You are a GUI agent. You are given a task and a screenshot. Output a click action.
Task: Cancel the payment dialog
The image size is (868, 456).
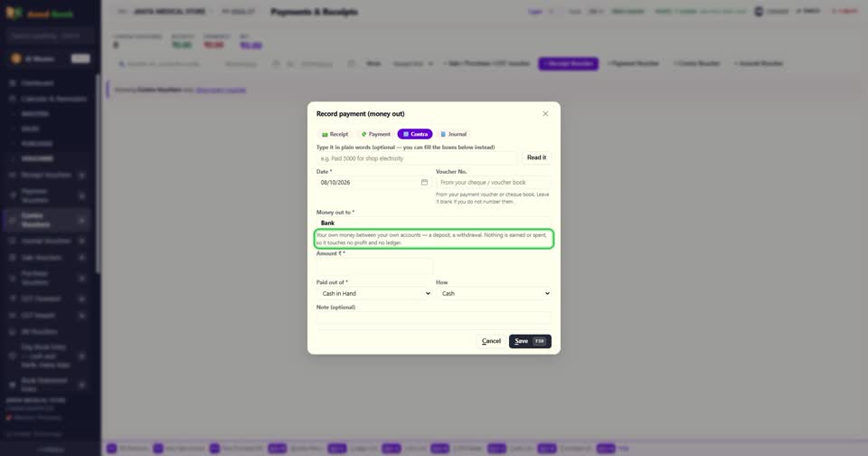(491, 341)
